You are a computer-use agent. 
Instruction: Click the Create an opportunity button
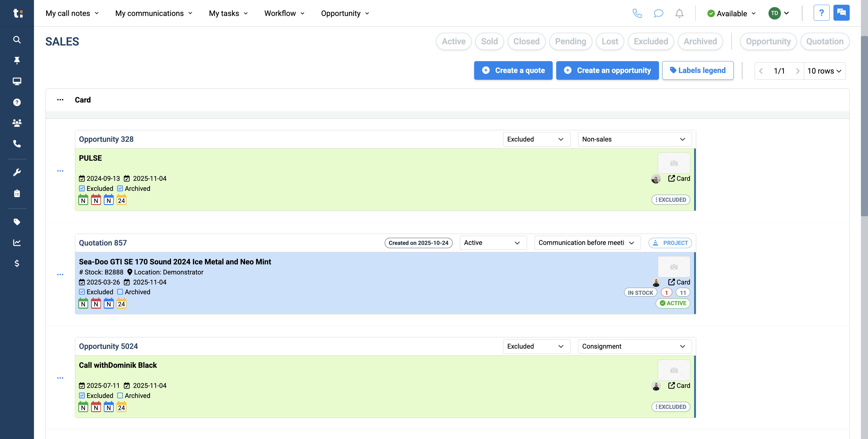point(607,70)
